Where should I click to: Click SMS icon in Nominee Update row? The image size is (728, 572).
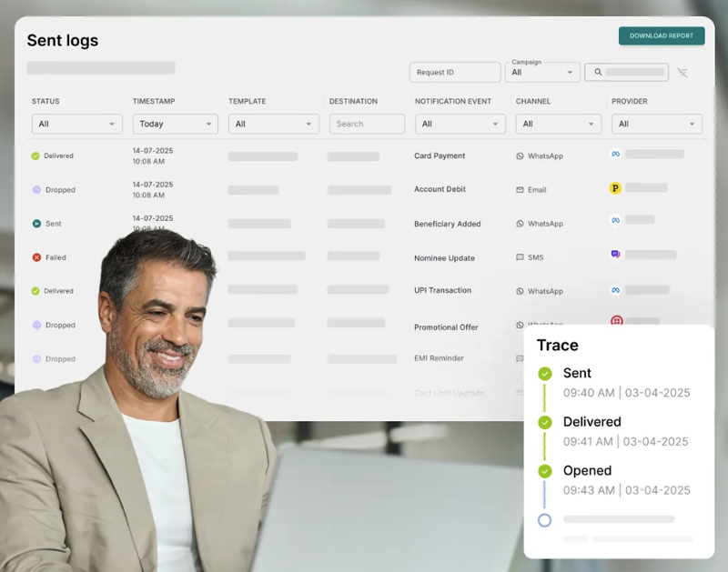[521, 257]
